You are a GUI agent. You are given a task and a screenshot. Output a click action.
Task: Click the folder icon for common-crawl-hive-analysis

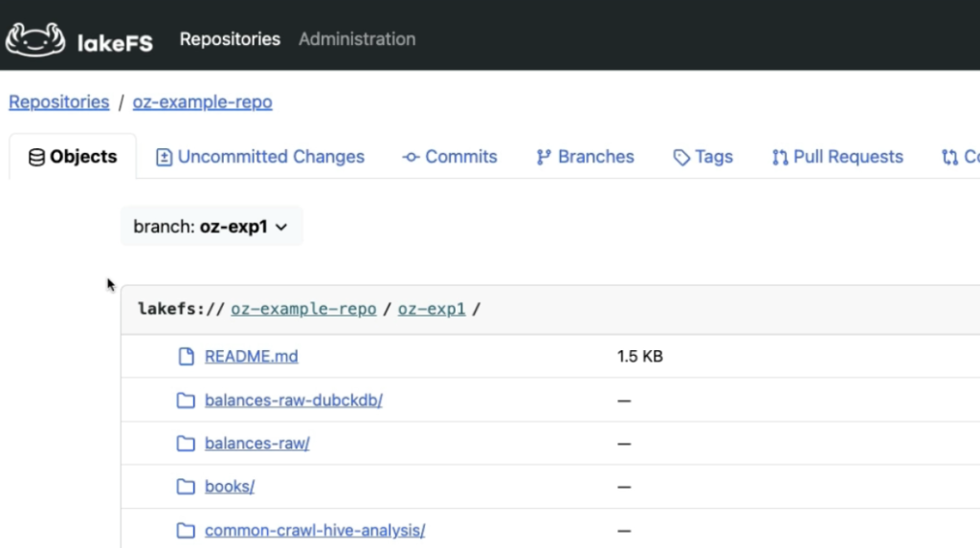tap(186, 530)
